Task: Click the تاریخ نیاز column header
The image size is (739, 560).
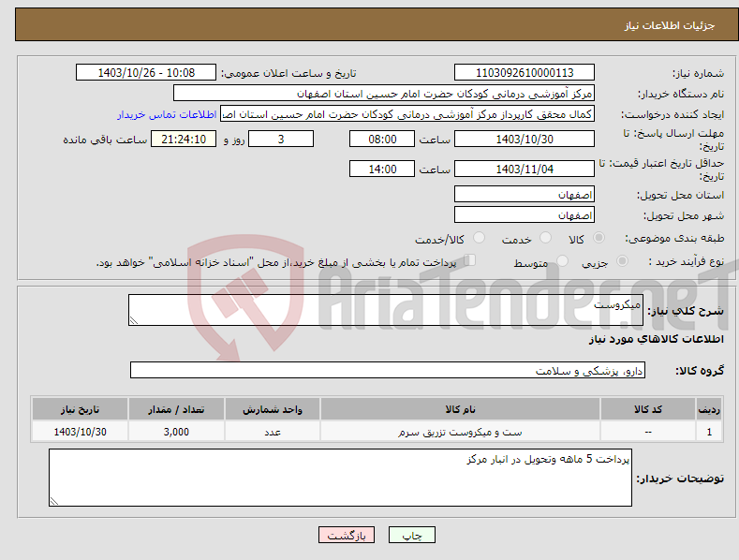Action: point(81,409)
